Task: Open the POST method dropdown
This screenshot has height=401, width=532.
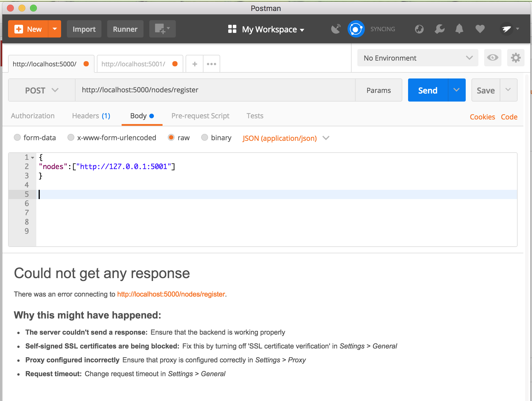Action: (x=42, y=90)
